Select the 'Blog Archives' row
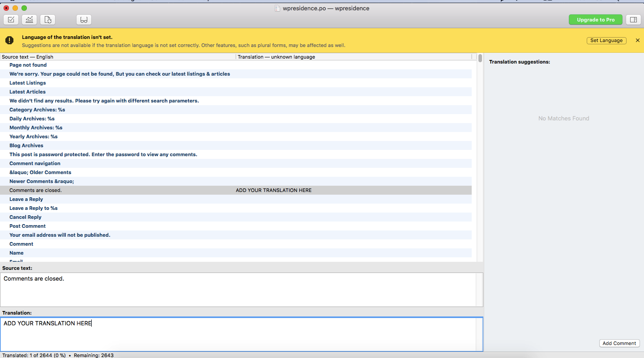 coord(236,145)
